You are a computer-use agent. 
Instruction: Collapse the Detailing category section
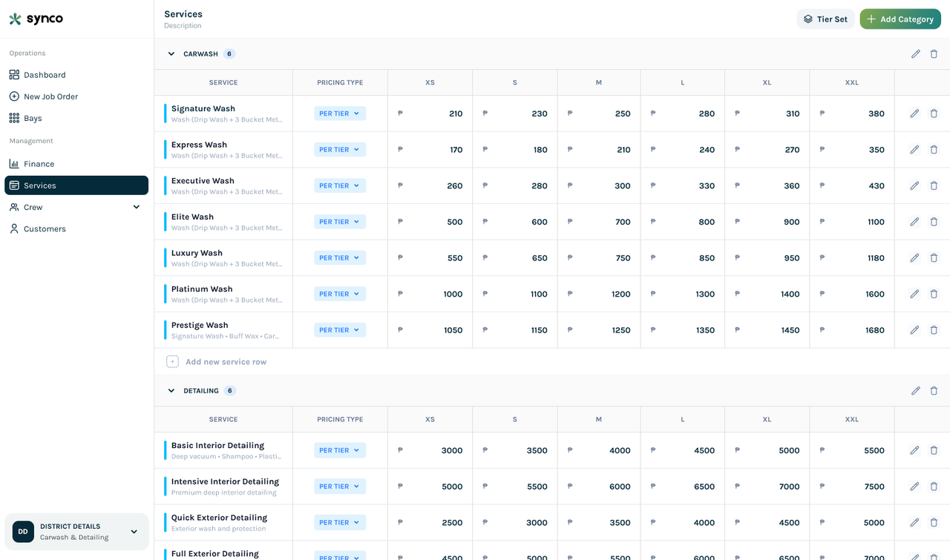pyautogui.click(x=171, y=391)
